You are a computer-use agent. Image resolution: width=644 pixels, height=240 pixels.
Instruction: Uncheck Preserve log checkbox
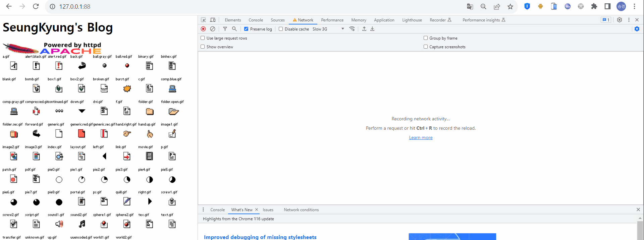tap(246, 29)
